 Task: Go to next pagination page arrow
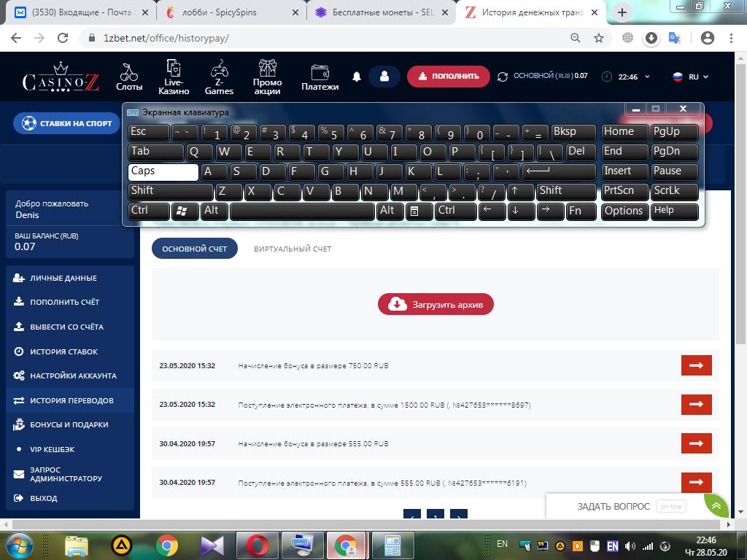[x=459, y=514]
